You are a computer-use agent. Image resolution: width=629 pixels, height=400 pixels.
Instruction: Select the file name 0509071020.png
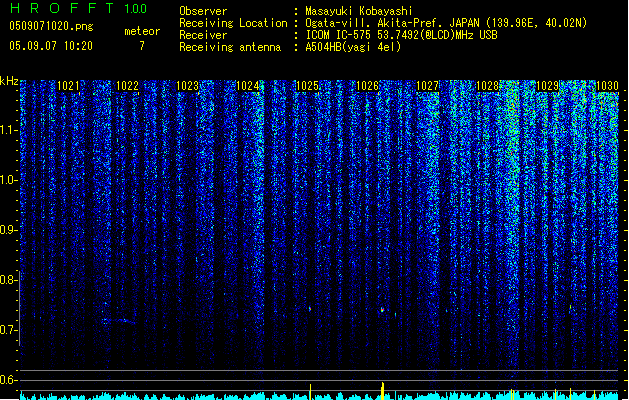tap(51, 26)
